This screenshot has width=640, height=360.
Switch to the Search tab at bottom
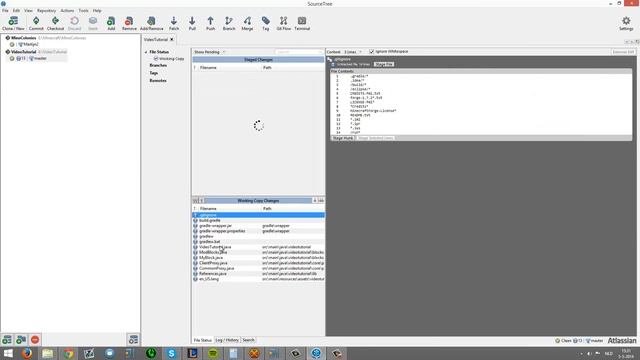pos(249,340)
